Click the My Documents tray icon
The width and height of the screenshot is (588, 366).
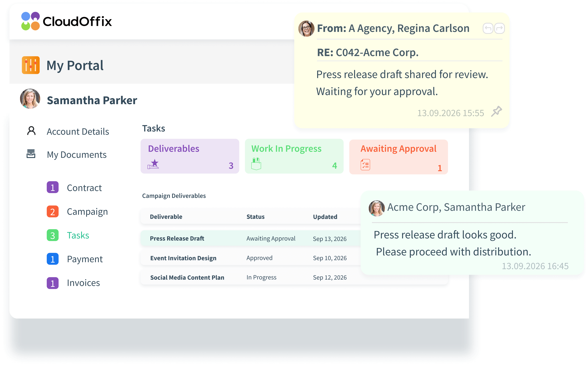(31, 154)
